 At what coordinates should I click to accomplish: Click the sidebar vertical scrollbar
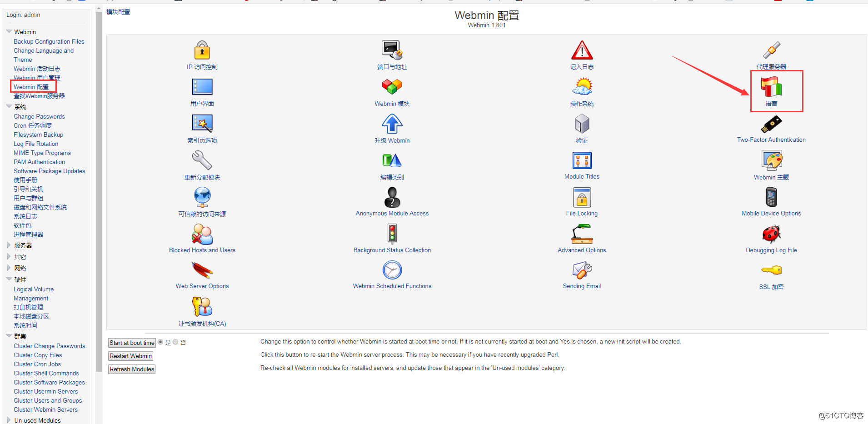tap(99, 191)
